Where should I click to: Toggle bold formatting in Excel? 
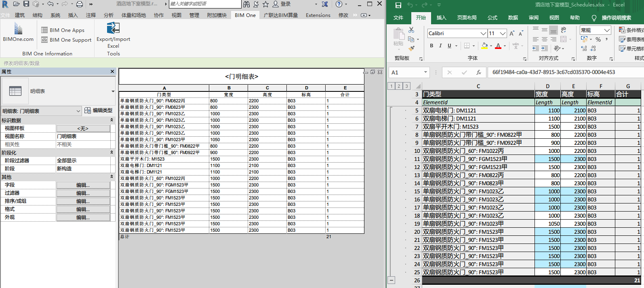(x=431, y=46)
